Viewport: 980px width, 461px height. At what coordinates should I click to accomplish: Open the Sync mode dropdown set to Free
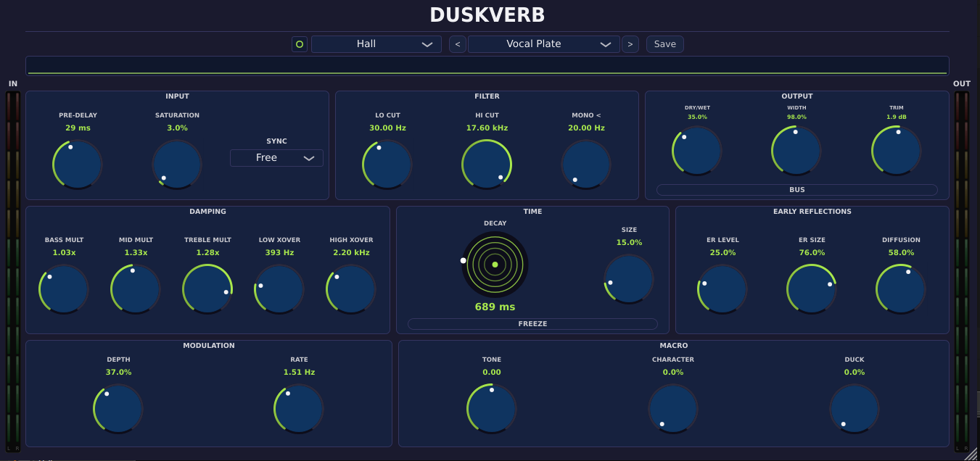(x=276, y=158)
